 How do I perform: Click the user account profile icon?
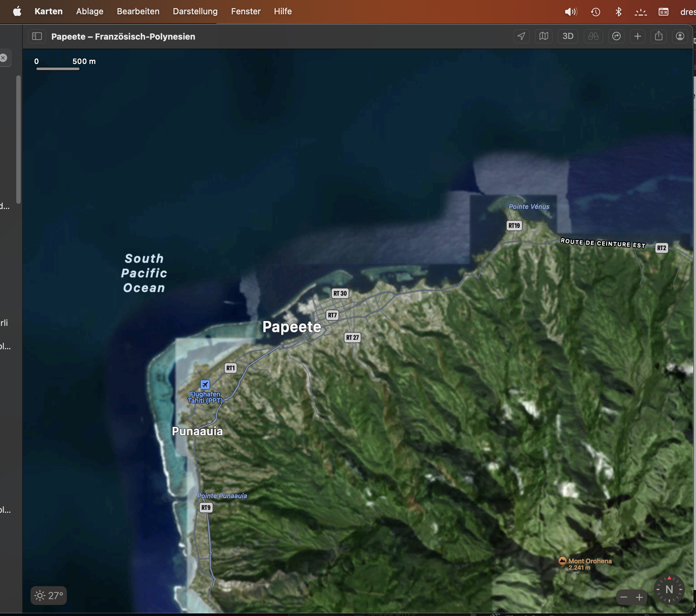point(680,36)
